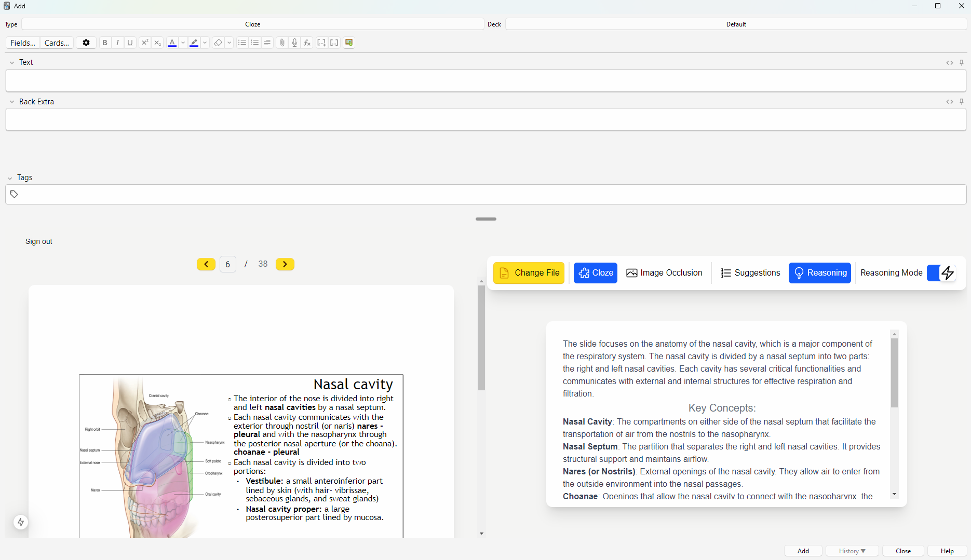Click the record audio microphone icon
Image resolution: width=971 pixels, height=560 pixels.
click(294, 43)
